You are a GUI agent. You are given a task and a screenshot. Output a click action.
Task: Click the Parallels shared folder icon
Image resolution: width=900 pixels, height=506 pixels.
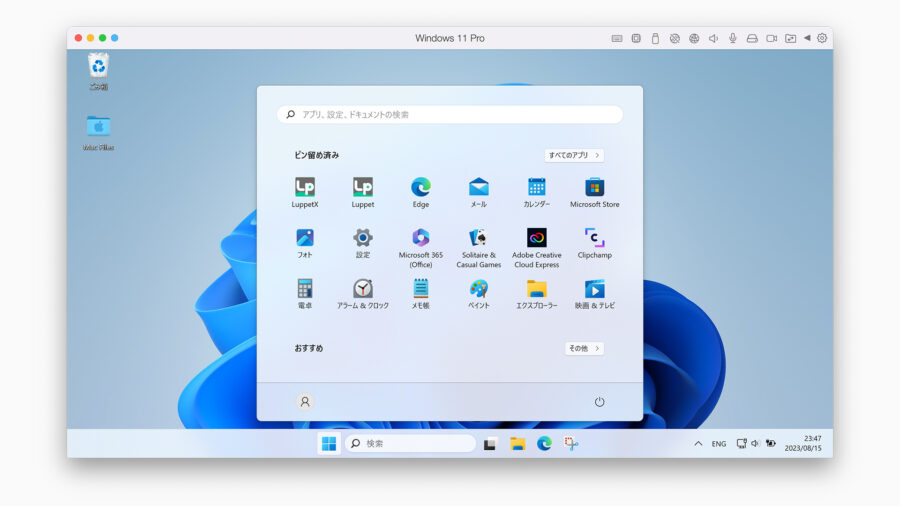[790, 38]
